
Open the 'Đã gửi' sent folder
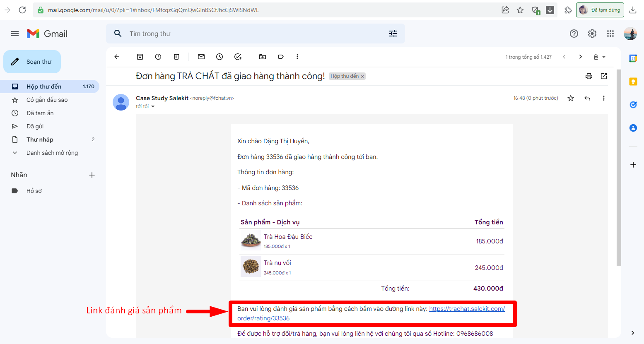coord(35,126)
